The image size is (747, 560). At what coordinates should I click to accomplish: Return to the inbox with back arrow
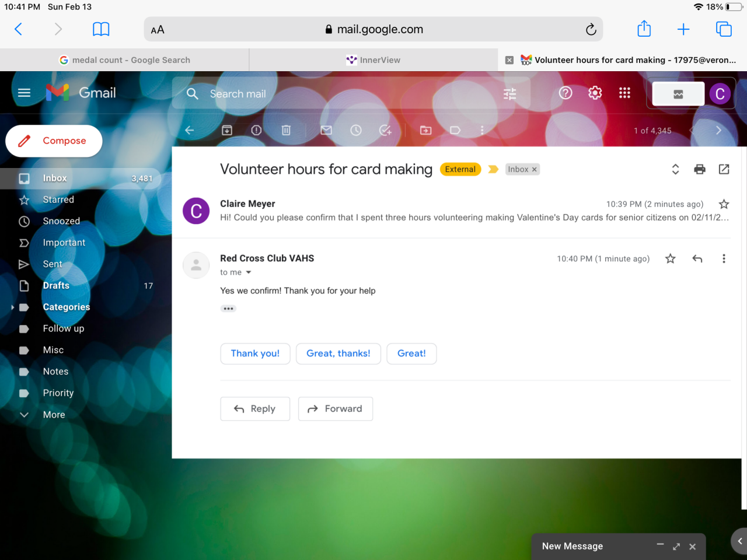point(189,130)
